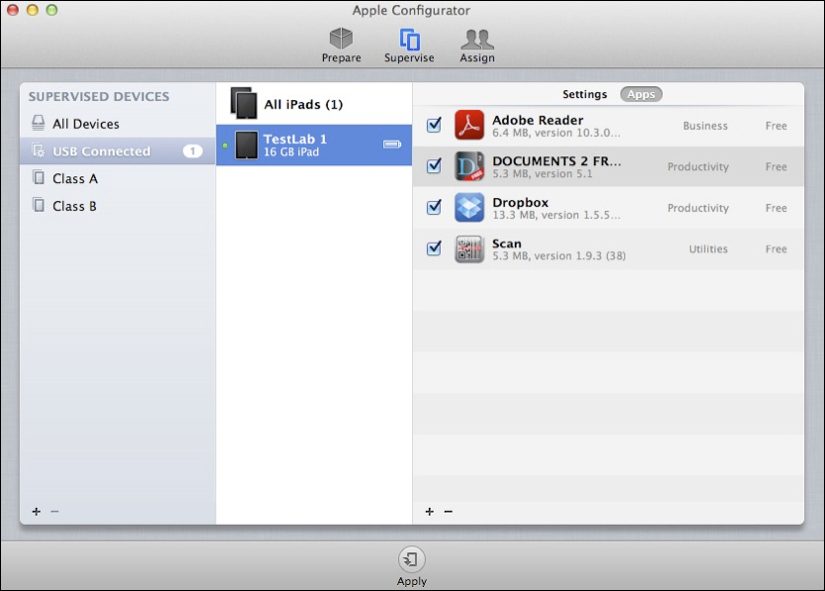The width and height of the screenshot is (825, 591).
Task: Click the Free price for Scan
Action: pos(776,249)
